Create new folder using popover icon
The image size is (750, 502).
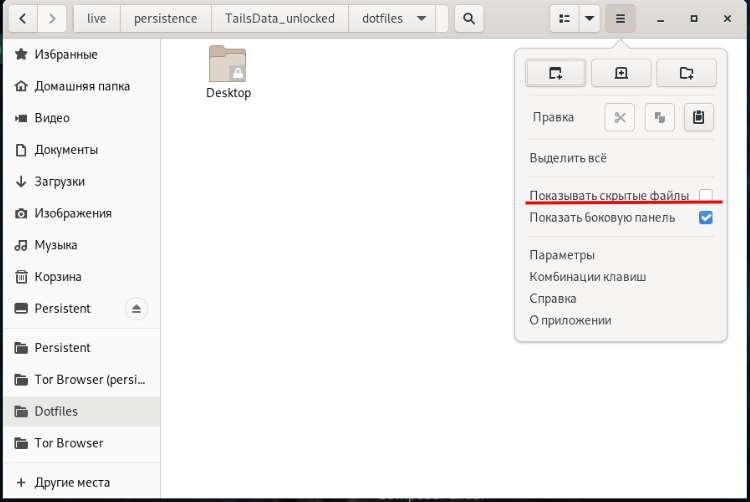click(686, 72)
